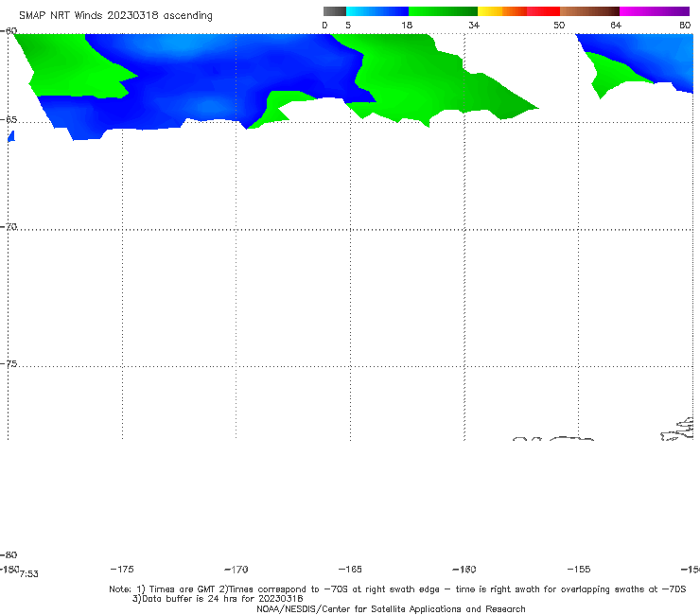The width and height of the screenshot is (700, 615).
Task: Click the longitude label '-165'
Action: [350, 570]
